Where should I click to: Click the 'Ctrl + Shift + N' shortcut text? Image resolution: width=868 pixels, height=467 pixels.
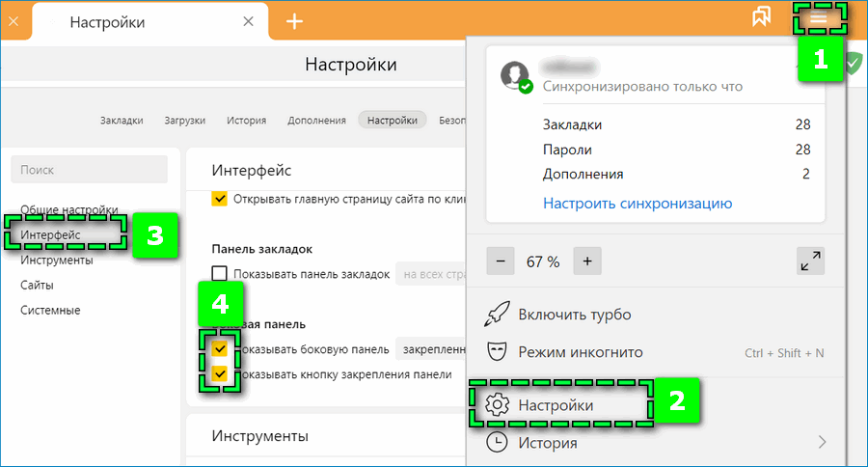(x=784, y=353)
